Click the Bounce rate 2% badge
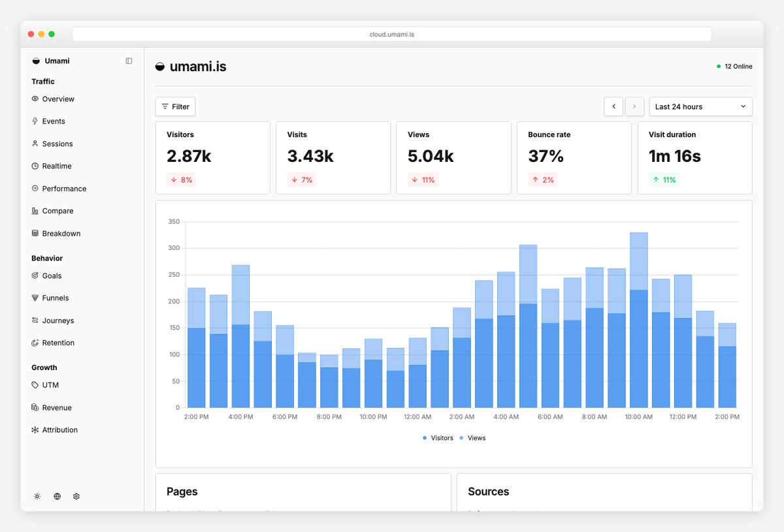The width and height of the screenshot is (784, 532). 542,180
